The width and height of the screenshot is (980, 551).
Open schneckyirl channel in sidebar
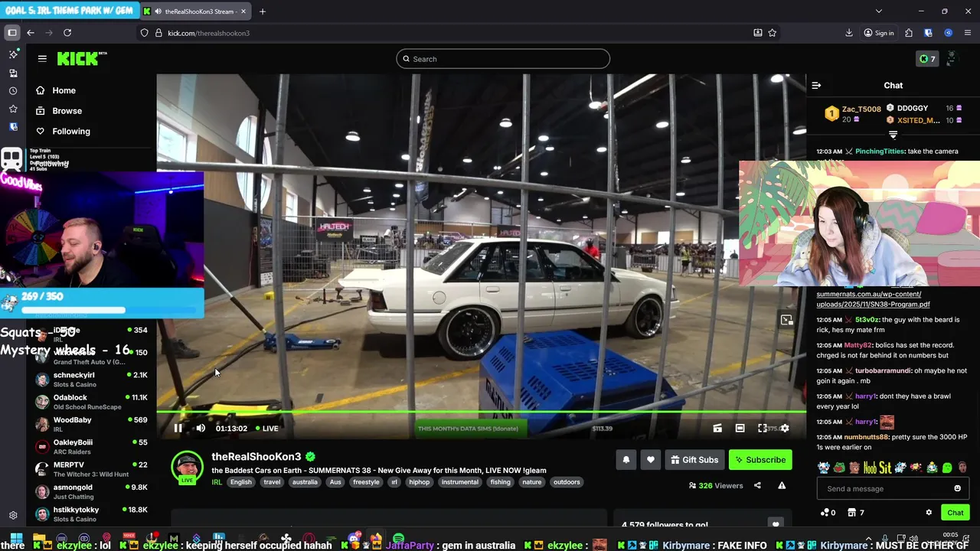pos(92,380)
